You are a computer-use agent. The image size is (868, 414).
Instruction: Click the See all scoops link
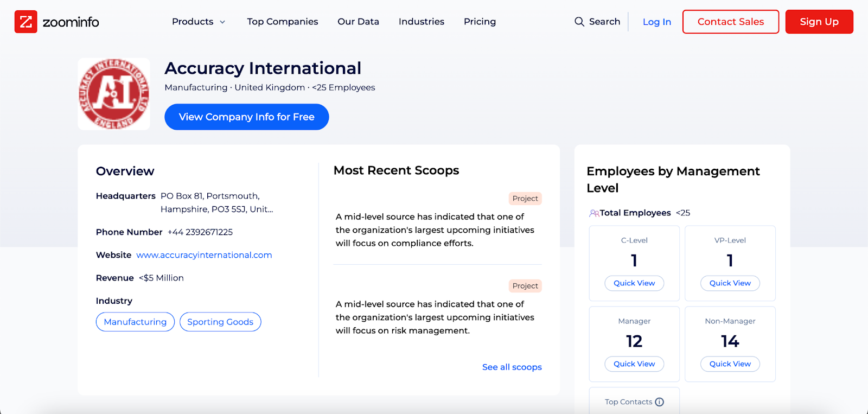click(x=512, y=367)
